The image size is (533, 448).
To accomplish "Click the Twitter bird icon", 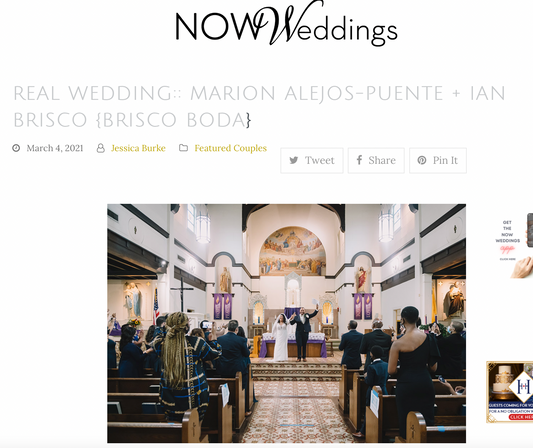I will (x=294, y=160).
